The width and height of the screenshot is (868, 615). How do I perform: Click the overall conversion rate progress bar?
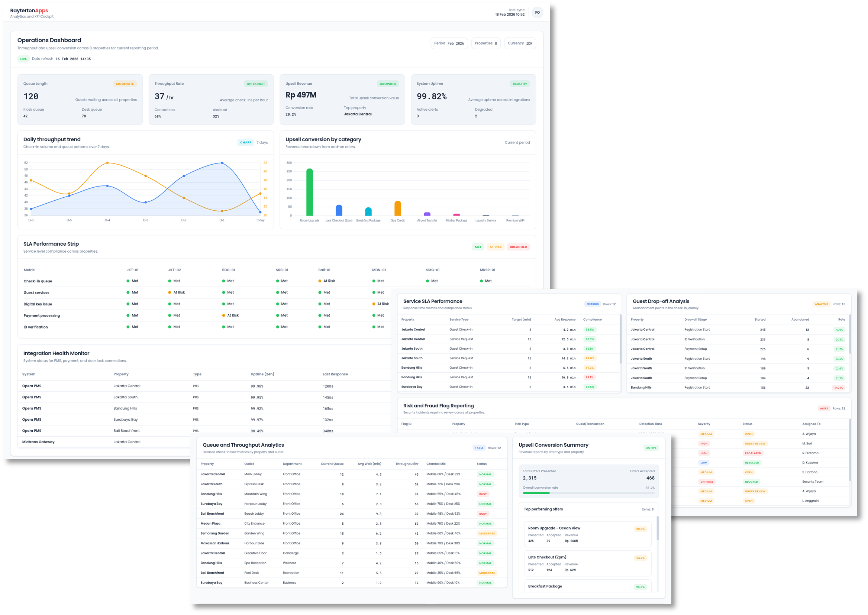[x=588, y=493]
